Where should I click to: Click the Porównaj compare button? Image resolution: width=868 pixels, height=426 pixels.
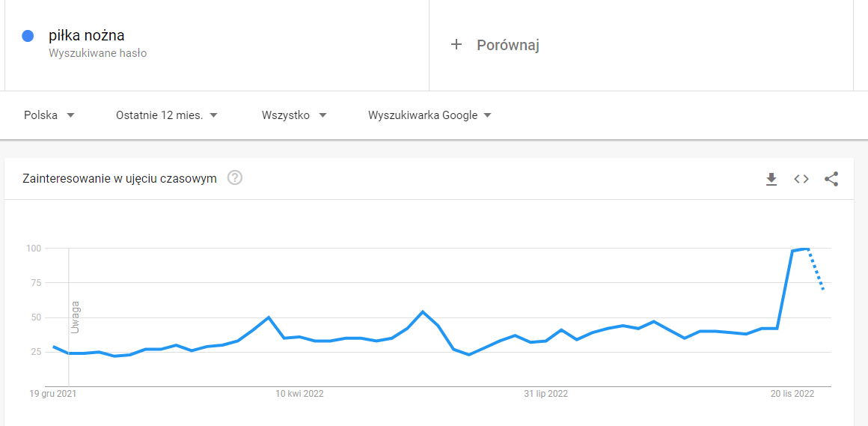click(507, 45)
